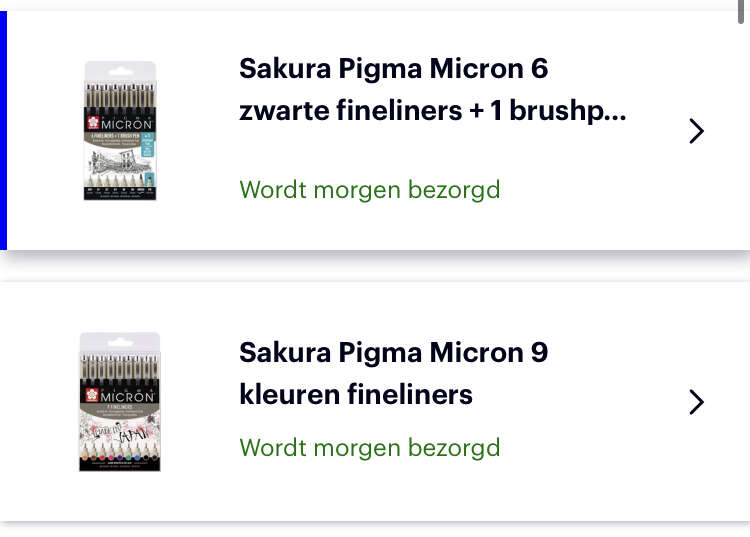Viewport: 750px width, 537px height.
Task: Click the vertical scrollbar thumb at top right
Action: (741, 11)
